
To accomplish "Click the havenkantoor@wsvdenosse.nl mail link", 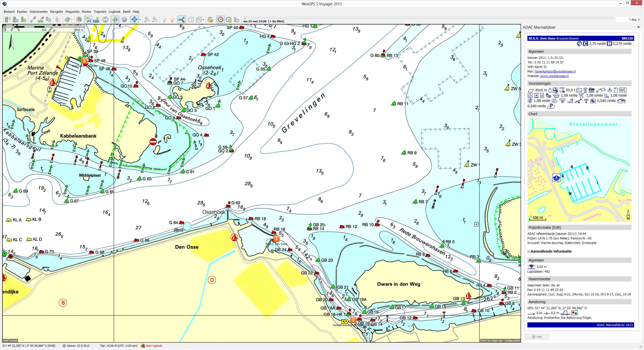I will [555, 72].
